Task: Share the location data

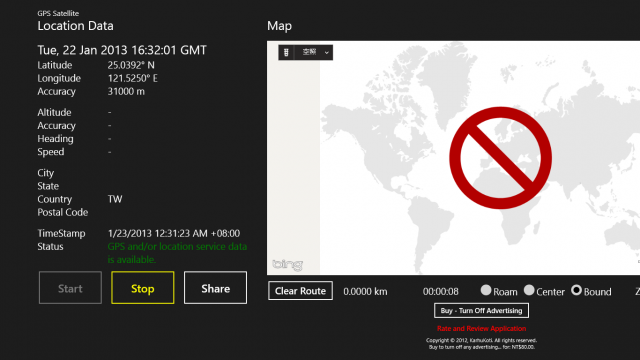Action: pos(215,288)
